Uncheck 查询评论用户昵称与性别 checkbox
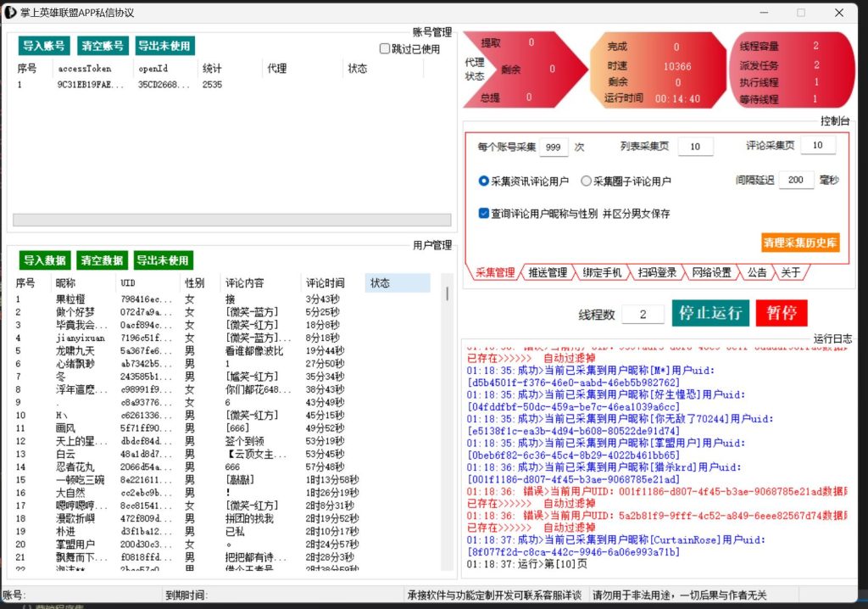This screenshot has width=868, height=609. click(x=484, y=214)
